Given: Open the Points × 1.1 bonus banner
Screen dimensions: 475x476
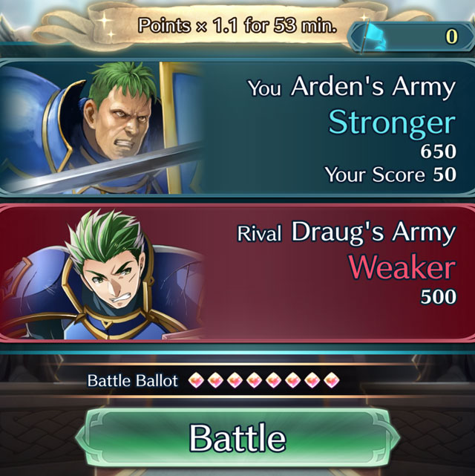Looking at the screenshot, I should [x=209, y=25].
